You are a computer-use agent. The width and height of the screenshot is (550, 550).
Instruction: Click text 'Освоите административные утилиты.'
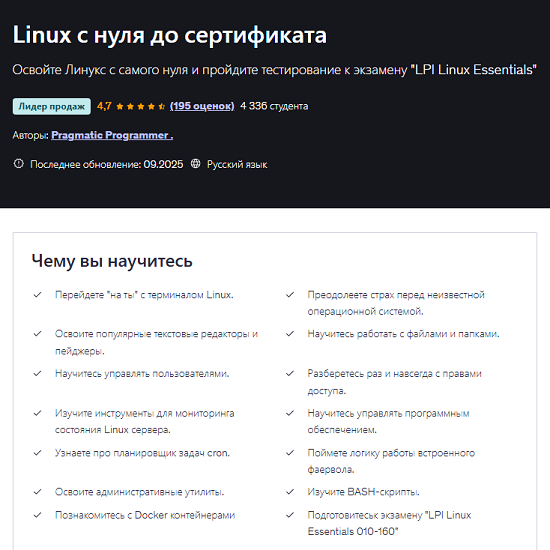point(140,492)
